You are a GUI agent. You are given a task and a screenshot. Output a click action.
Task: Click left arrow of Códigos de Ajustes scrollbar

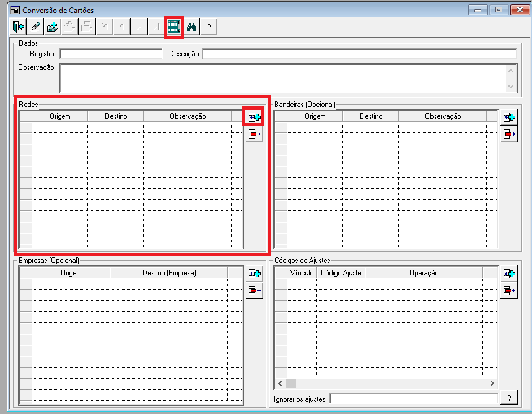pos(280,384)
